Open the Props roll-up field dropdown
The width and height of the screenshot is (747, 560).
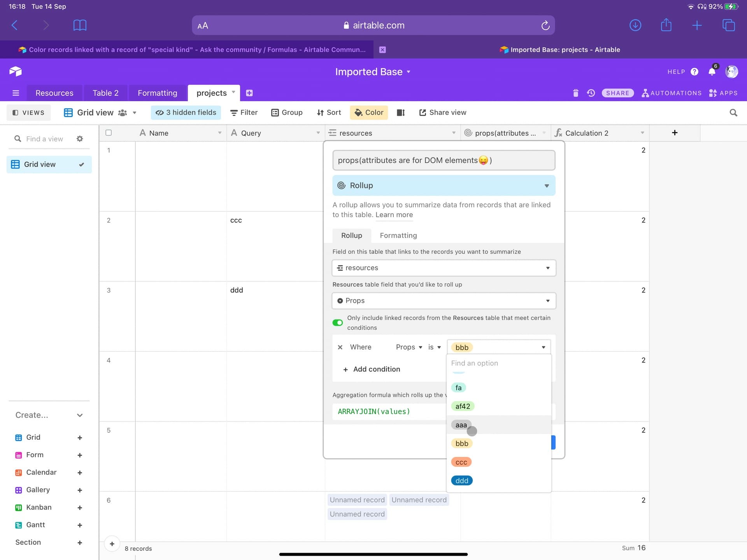tap(444, 300)
